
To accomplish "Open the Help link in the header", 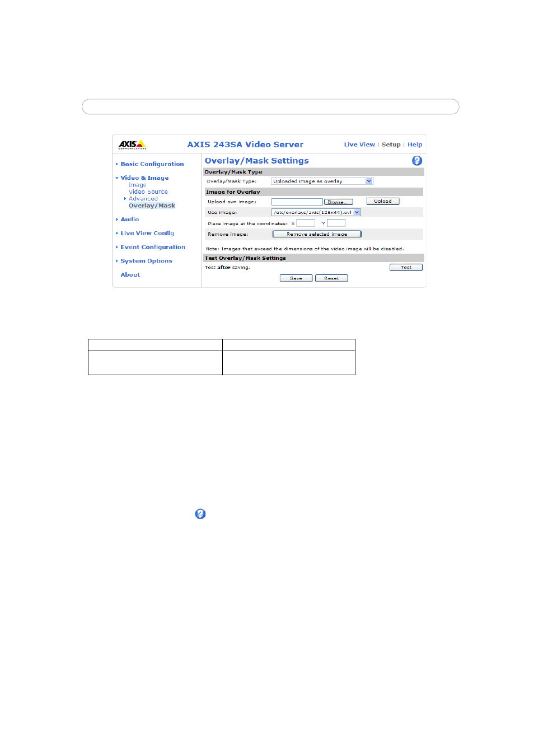I will [x=415, y=144].
